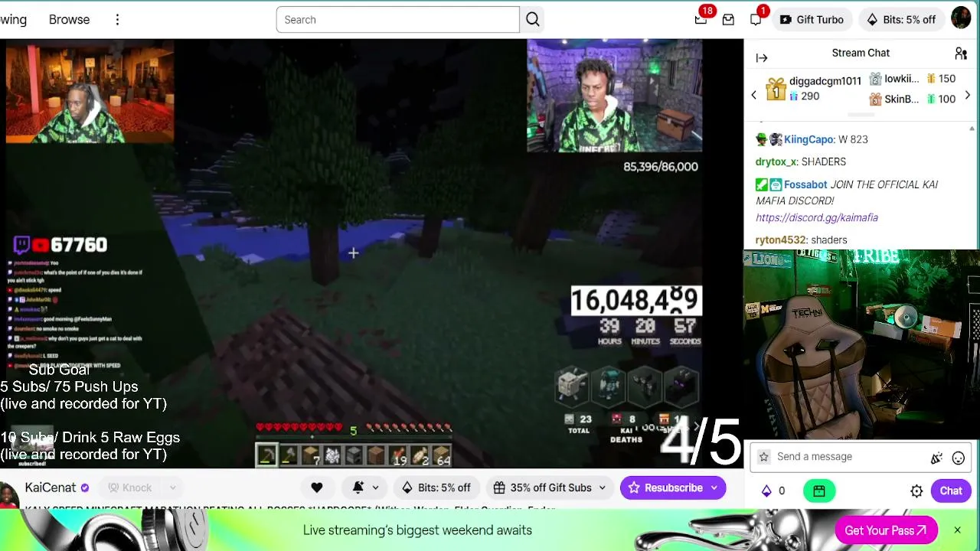Open the Prime loot icon with 18 badge
This screenshot has height=551, width=980.
click(x=701, y=19)
